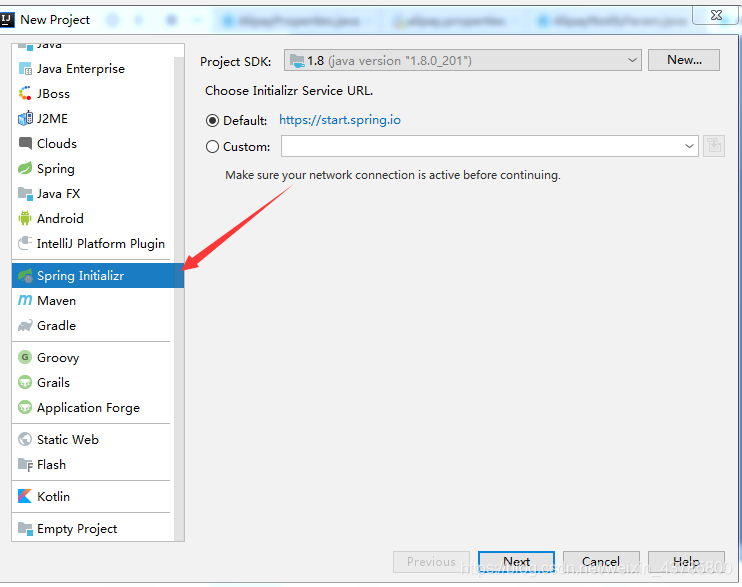This screenshot has width=742, height=587.
Task: Click the Help button
Action: [686, 561]
